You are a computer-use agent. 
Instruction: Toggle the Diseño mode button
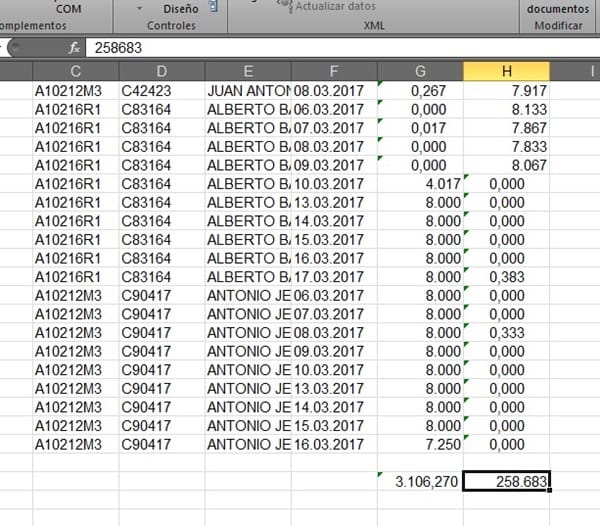coord(181,8)
